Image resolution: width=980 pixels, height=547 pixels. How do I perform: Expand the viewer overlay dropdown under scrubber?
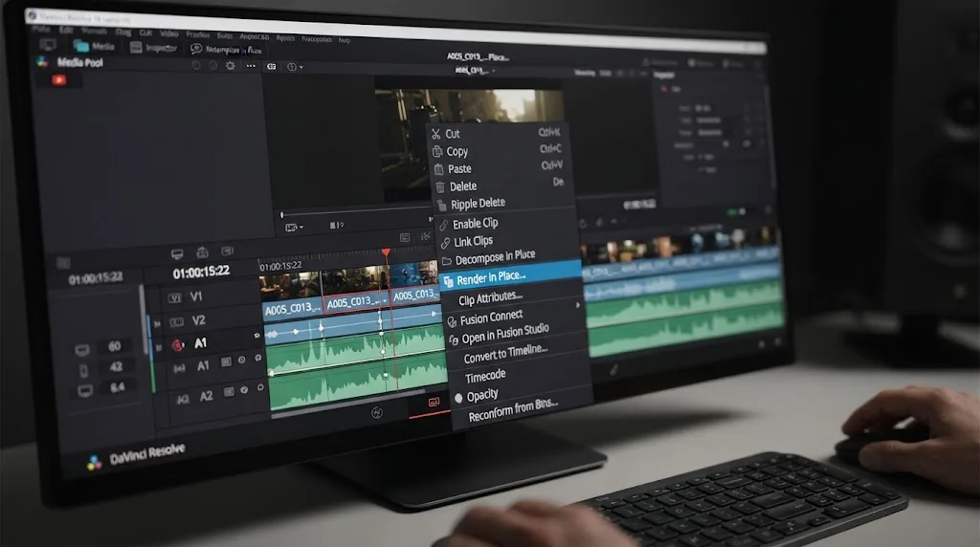pyautogui.click(x=294, y=228)
